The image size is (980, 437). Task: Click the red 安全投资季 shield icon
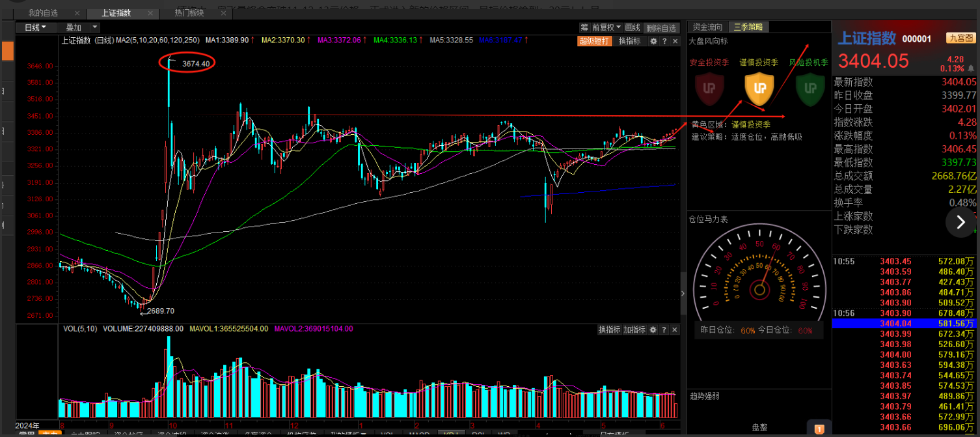709,89
